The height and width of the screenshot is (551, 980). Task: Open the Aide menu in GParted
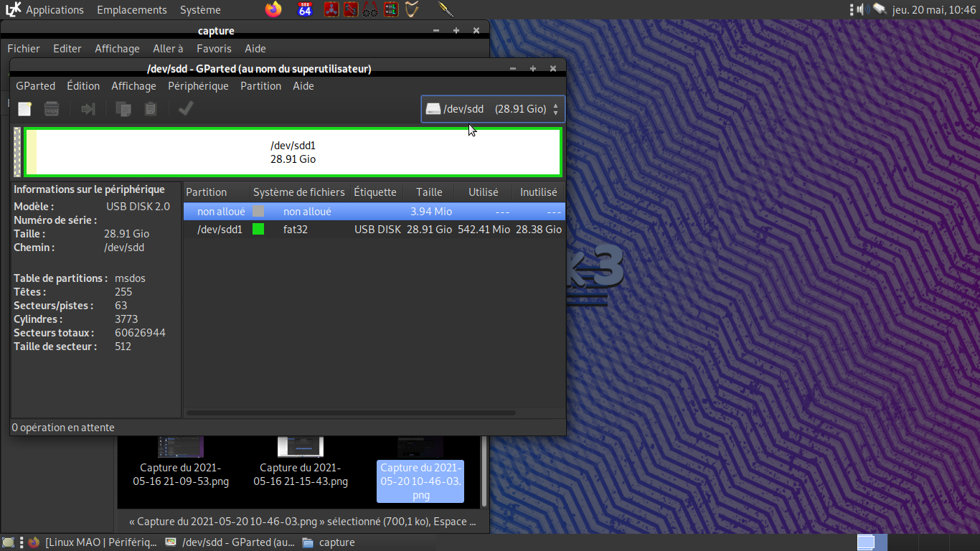pos(303,86)
